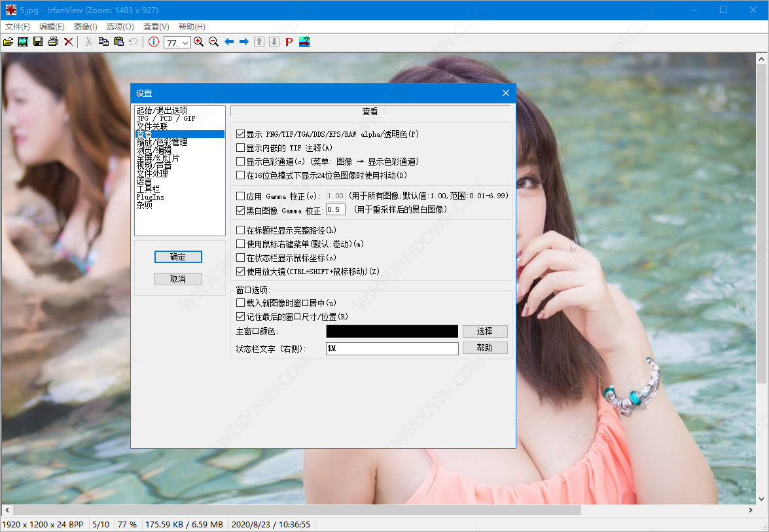The image size is (769, 532).
Task: Open the 图像(I) menu
Action: tap(85, 27)
